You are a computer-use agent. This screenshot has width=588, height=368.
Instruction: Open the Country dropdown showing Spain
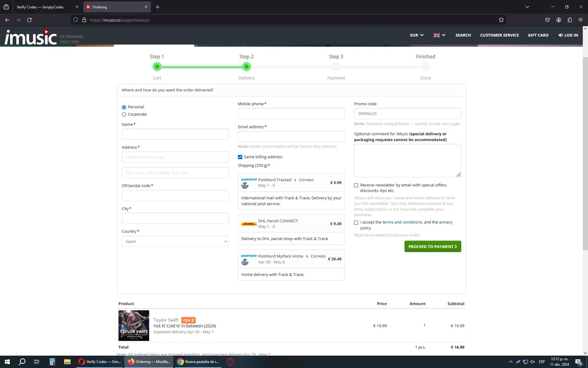(x=175, y=241)
